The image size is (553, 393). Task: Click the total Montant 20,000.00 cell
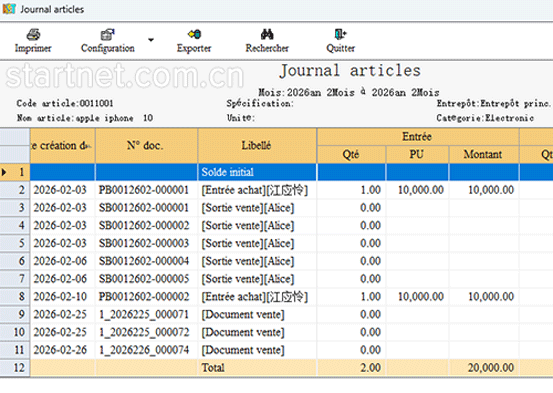click(484, 368)
